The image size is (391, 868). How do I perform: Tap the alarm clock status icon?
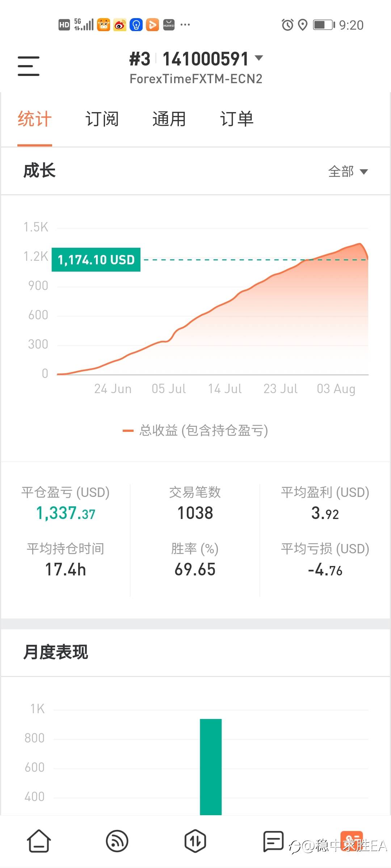click(x=287, y=25)
